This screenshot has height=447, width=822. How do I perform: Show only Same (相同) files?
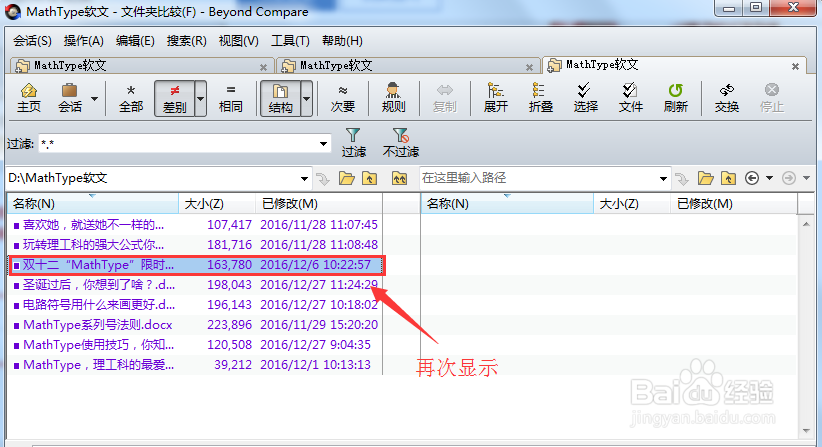pos(230,98)
